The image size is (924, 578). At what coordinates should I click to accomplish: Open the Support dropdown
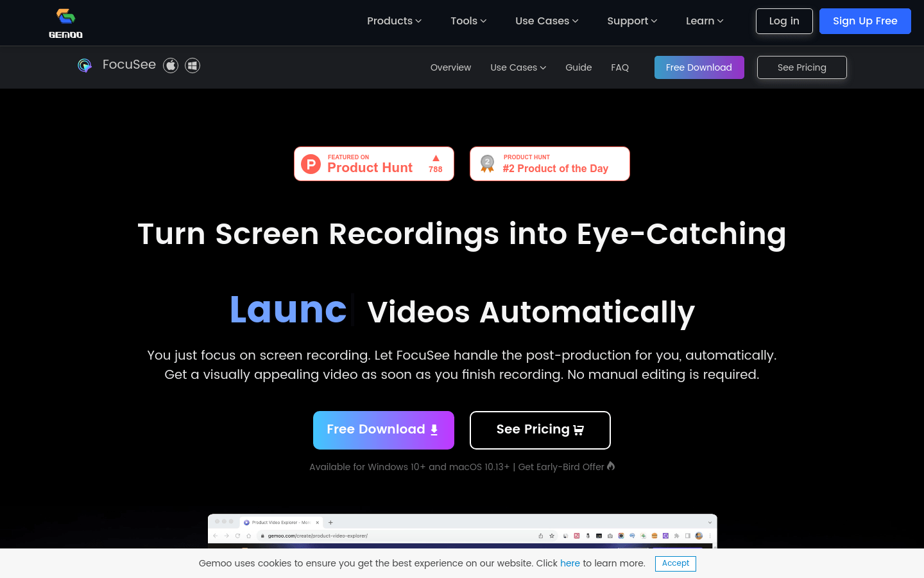(x=632, y=21)
